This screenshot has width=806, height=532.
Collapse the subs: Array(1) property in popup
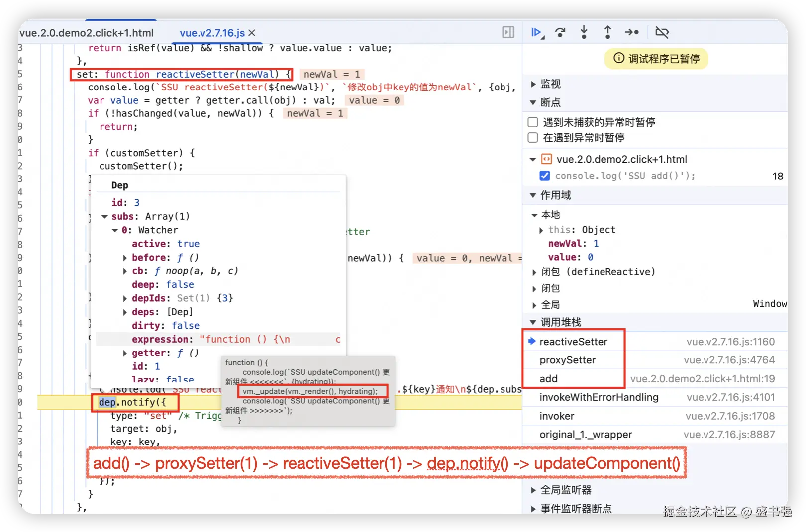104,217
